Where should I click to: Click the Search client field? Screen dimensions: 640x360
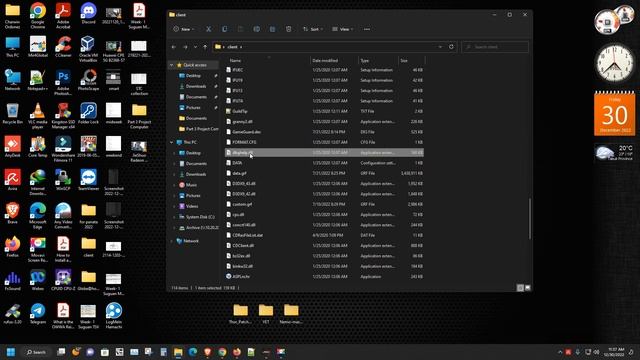click(x=495, y=47)
